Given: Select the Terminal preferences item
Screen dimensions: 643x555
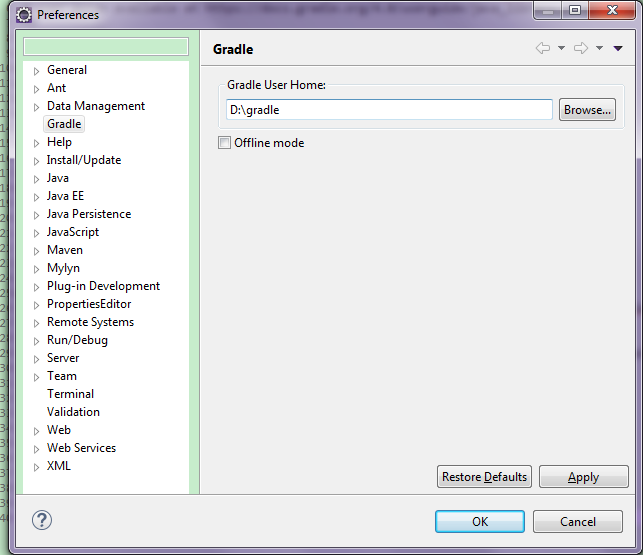Looking at the screenshot, I should (x=71, y=394).
